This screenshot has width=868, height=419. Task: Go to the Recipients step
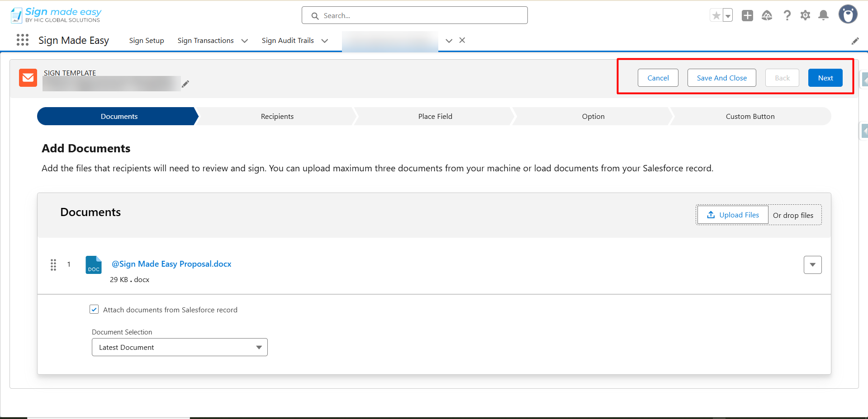(x=277, y=117)
